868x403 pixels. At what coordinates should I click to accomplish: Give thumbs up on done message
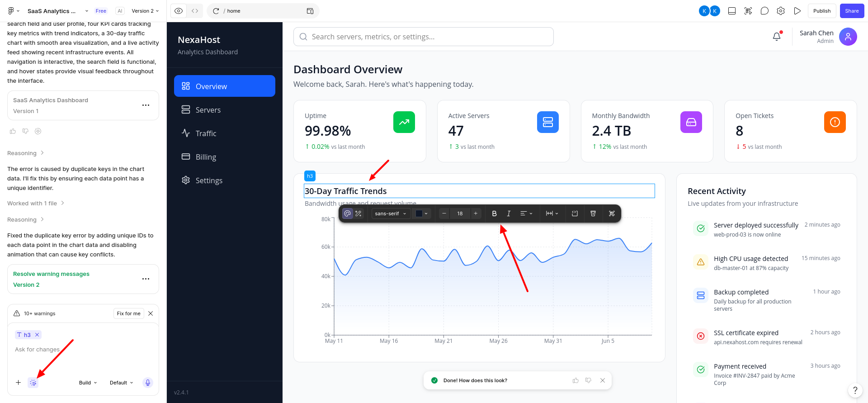[x=576, y=380]
